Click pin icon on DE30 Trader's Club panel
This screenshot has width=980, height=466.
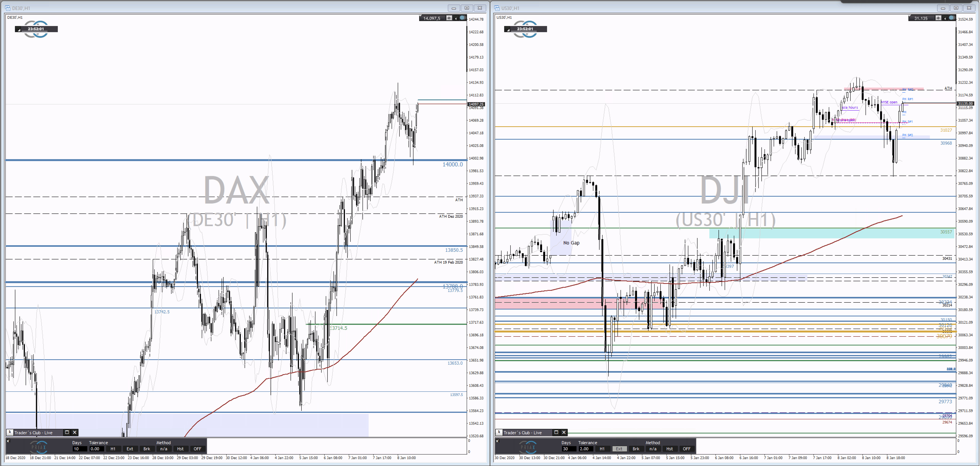click(10, 432)
